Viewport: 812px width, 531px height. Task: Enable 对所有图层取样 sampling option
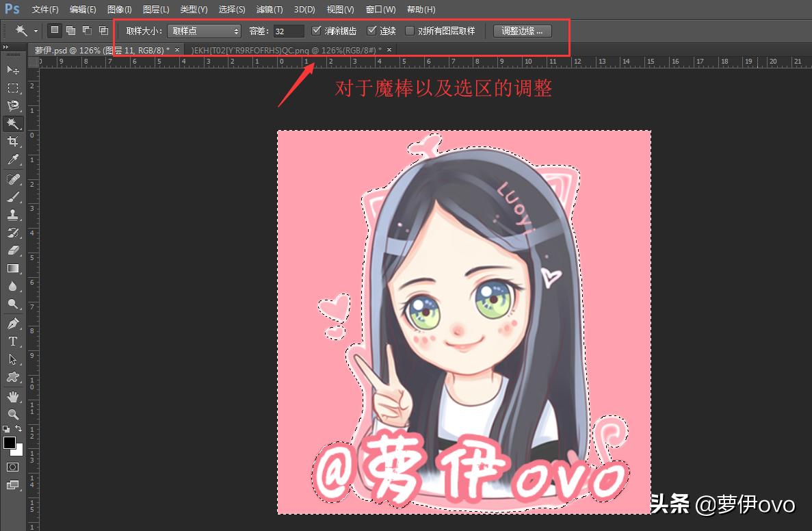click(x=409, y=30)
